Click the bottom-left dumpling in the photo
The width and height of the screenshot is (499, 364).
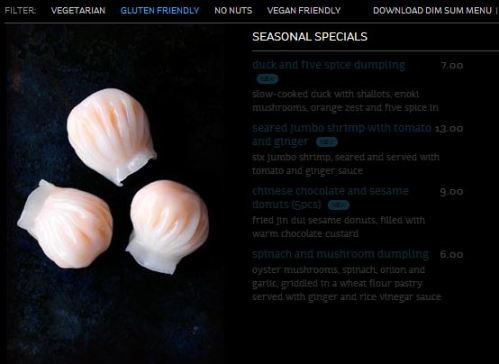click(65, 224)
